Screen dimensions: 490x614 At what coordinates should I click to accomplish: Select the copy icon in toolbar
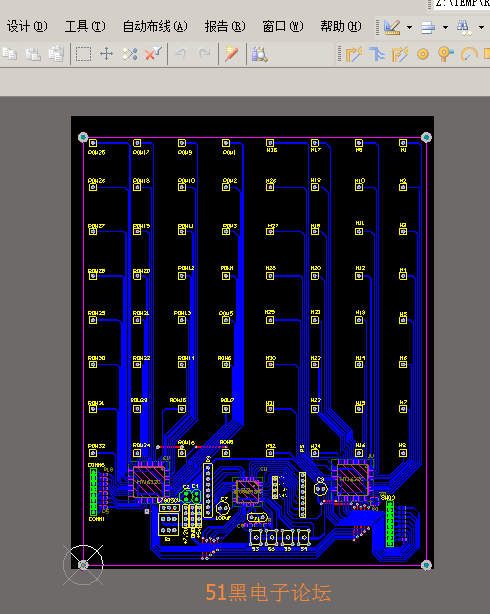[x=10, y=54]
